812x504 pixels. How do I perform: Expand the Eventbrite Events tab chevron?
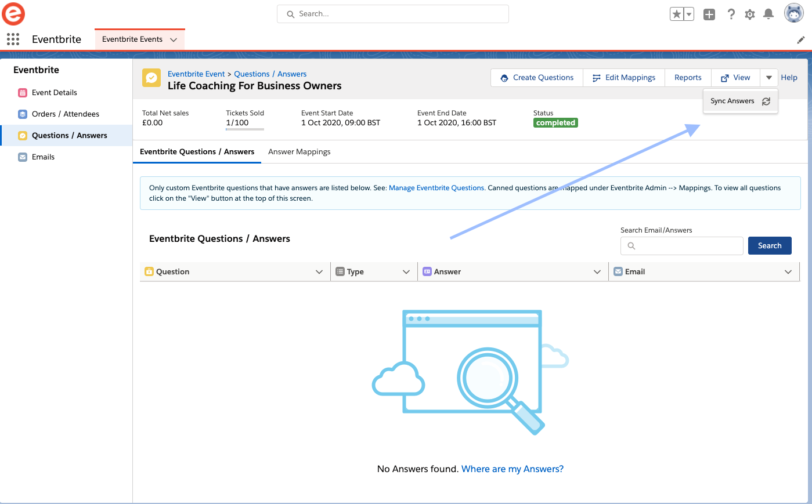click(x=174, y=39)
